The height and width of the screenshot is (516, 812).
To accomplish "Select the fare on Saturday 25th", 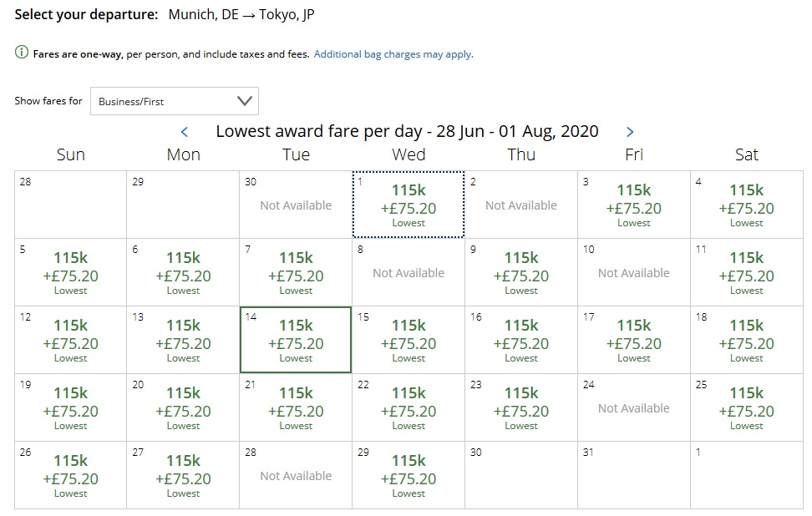I will tap(746, 407).
